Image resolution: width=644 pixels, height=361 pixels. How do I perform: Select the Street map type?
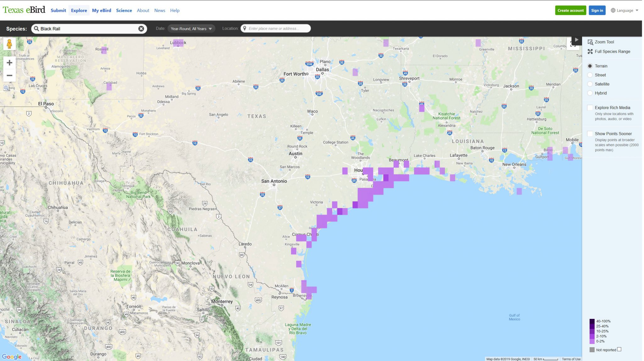590,75
